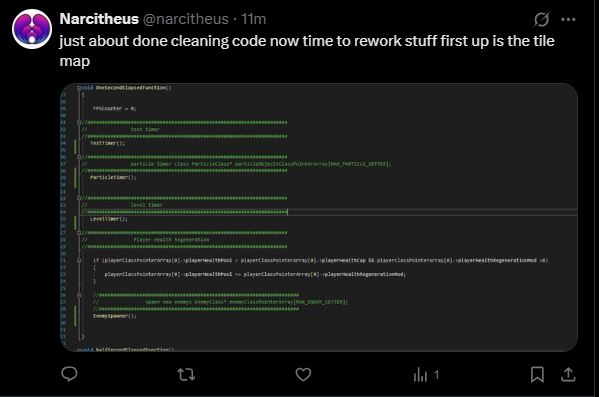The image size is (599, 397).
Task: Click the Narcitheus display name
Action: click(99, 19)
